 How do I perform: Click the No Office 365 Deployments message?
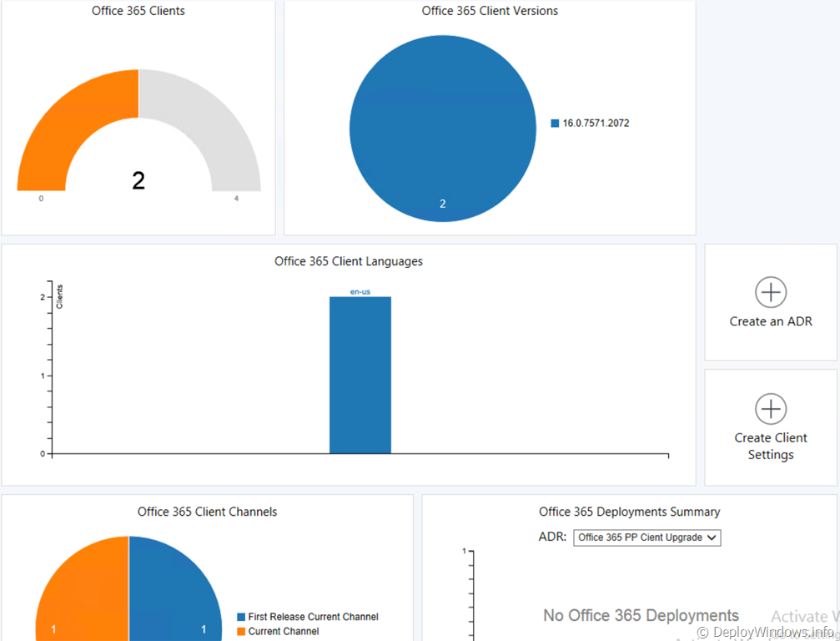pyautogui.click(x=641, y=616)
